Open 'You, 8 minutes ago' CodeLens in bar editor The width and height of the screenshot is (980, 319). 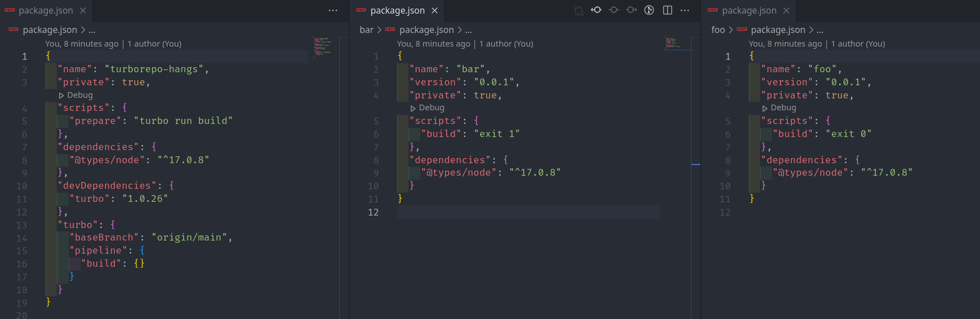pos(433,44)
